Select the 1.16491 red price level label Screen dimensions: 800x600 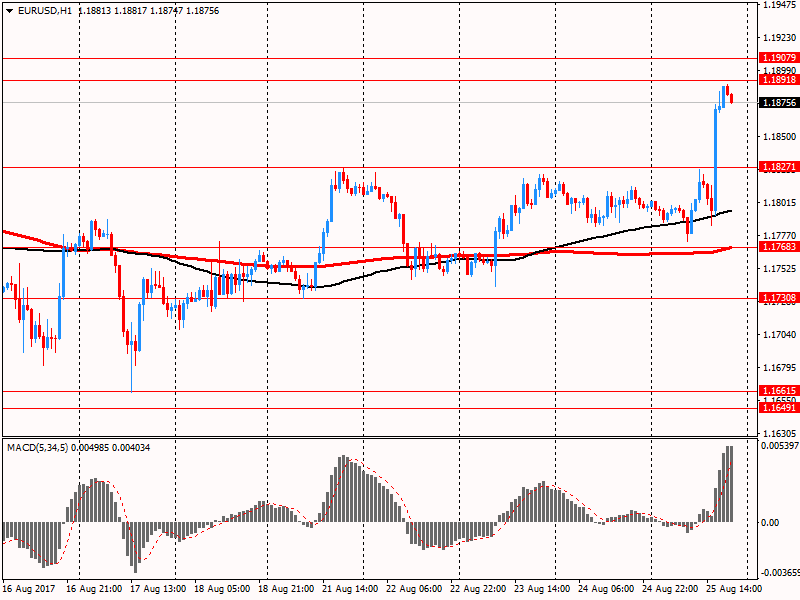[779, 408]
